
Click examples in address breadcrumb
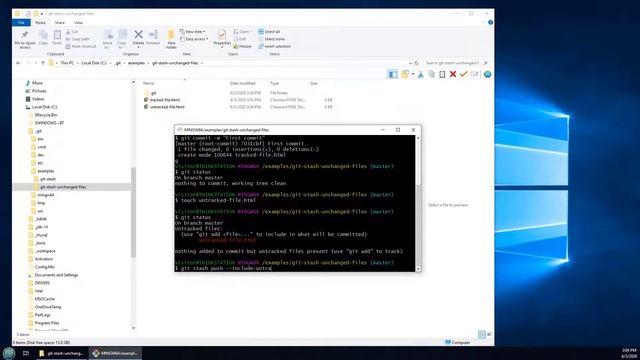[136, 63]
